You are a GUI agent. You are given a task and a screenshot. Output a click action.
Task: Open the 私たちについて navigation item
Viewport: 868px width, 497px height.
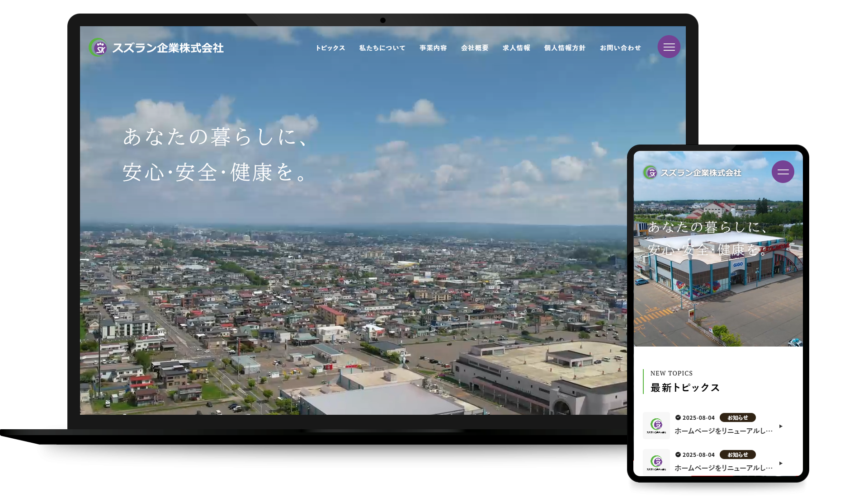(382, 48)
